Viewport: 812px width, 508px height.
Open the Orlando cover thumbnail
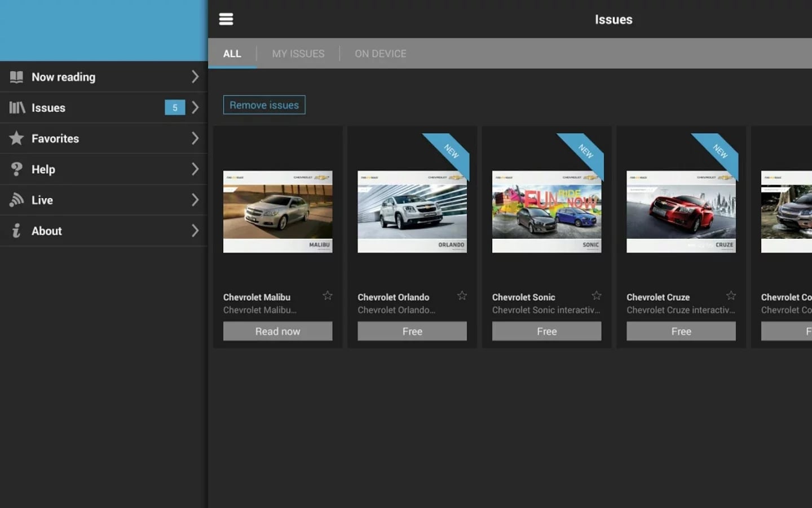pos(412,212)
